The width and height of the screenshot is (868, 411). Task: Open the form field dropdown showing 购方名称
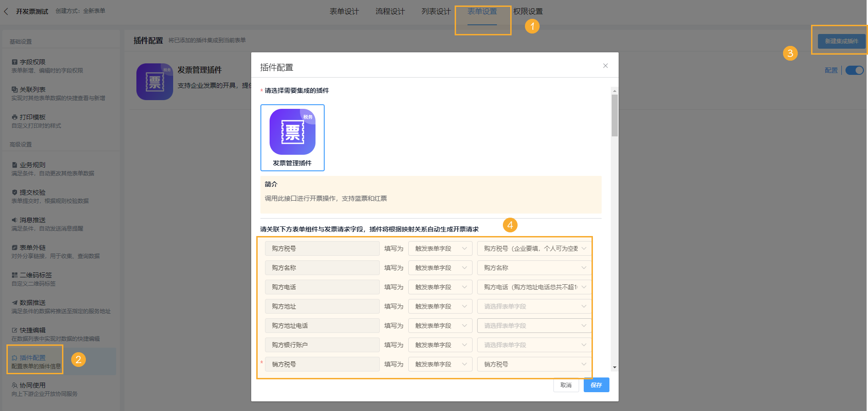coord(534,268)
